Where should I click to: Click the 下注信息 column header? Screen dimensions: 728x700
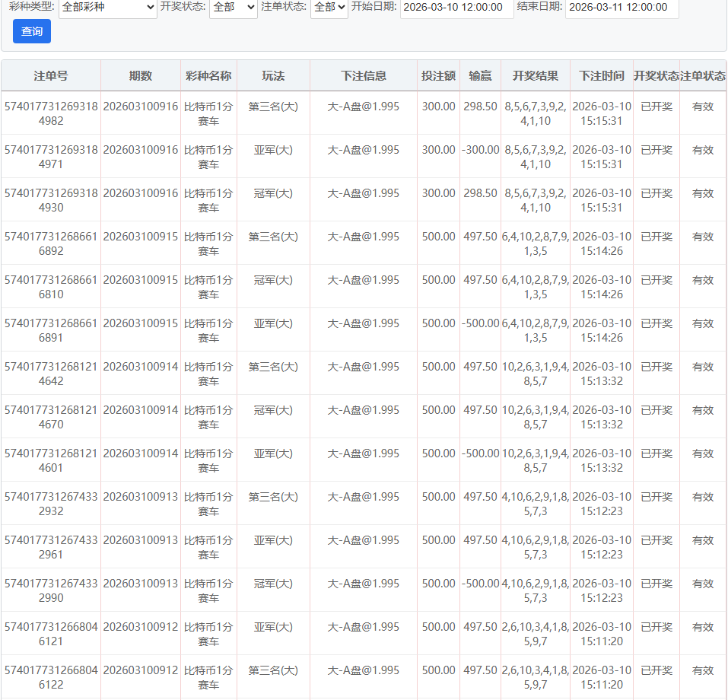pyautogui.click(x=363, y=76)
